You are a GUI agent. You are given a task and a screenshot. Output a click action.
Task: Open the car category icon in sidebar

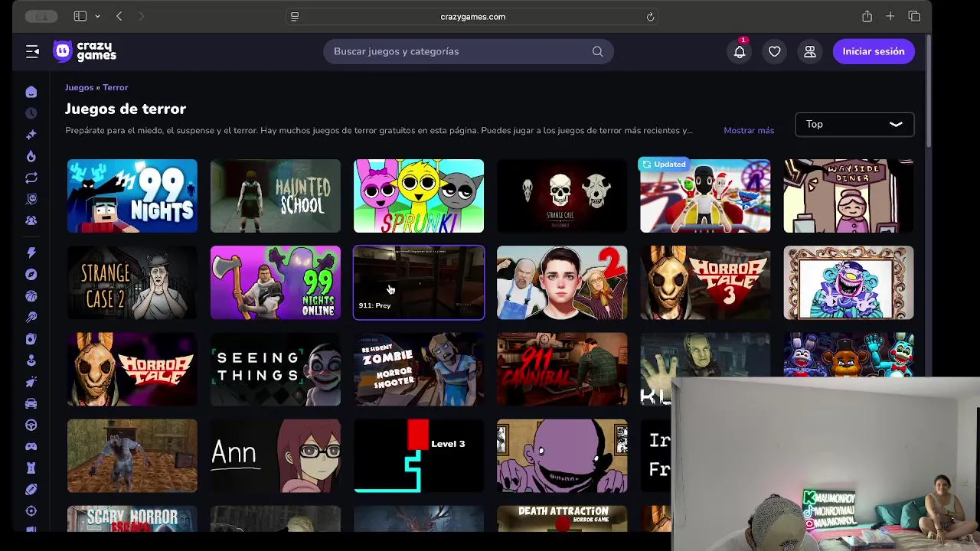[x=31, y=403]
